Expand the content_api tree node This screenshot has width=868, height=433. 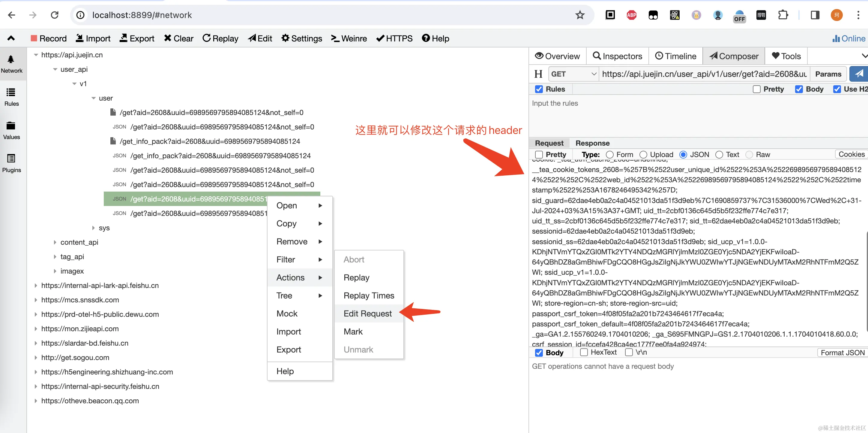click(55, 242)
